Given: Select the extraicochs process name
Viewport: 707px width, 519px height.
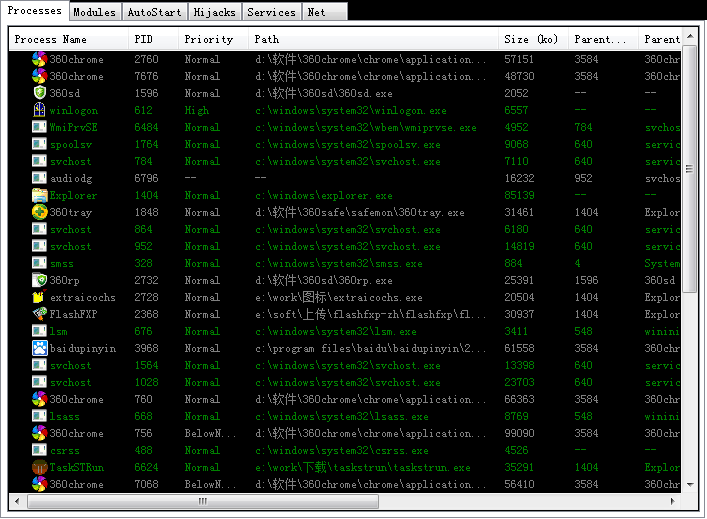Looking at the screenshot, I should [83, 298].
